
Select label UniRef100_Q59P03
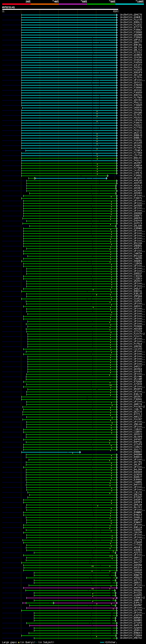tap(131, 631)
